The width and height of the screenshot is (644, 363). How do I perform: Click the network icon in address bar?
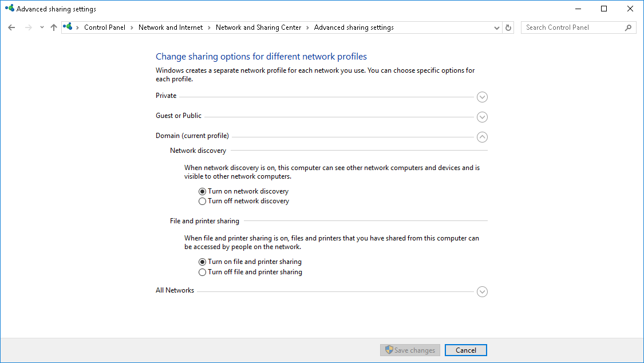click(x=69, y=27)
